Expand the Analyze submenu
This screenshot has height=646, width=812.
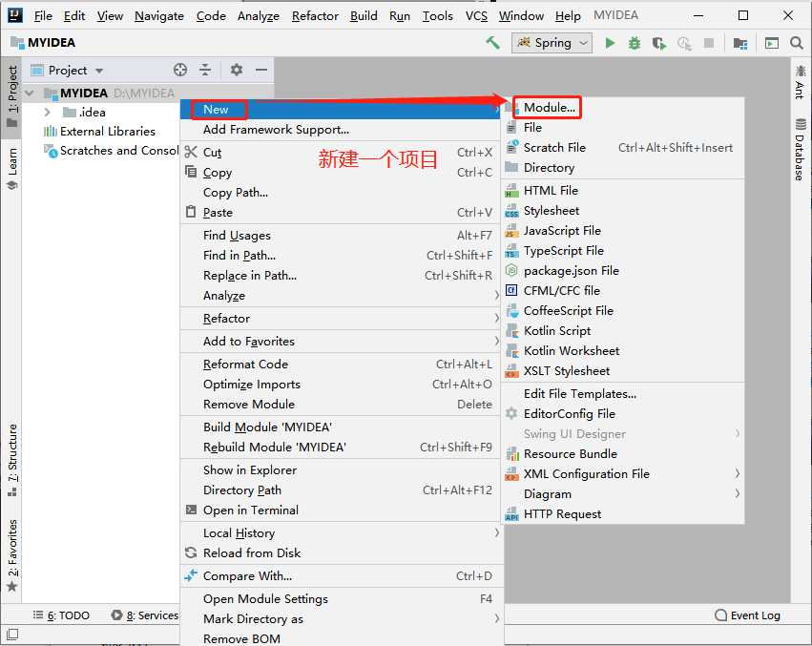tap(341, 296)
